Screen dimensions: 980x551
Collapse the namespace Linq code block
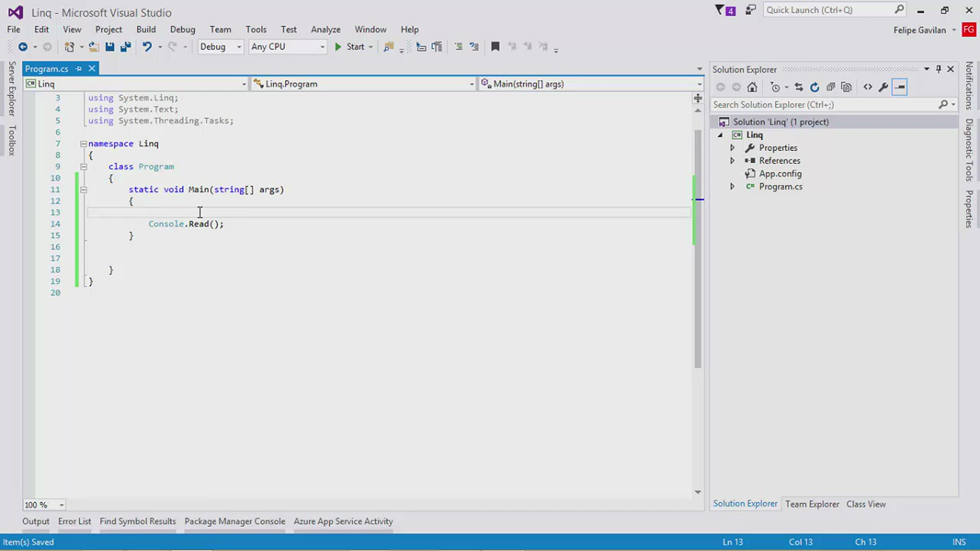coord(83,144)
